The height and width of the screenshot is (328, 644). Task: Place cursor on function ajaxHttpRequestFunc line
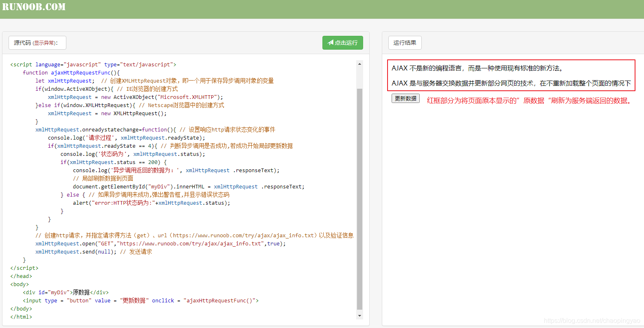coord(71,73)
